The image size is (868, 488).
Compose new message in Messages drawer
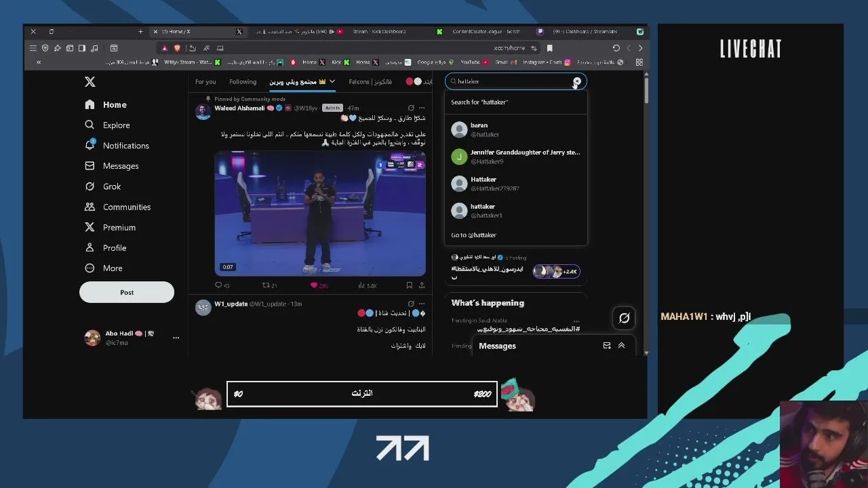pyautogui.click(x=607, y=346)
